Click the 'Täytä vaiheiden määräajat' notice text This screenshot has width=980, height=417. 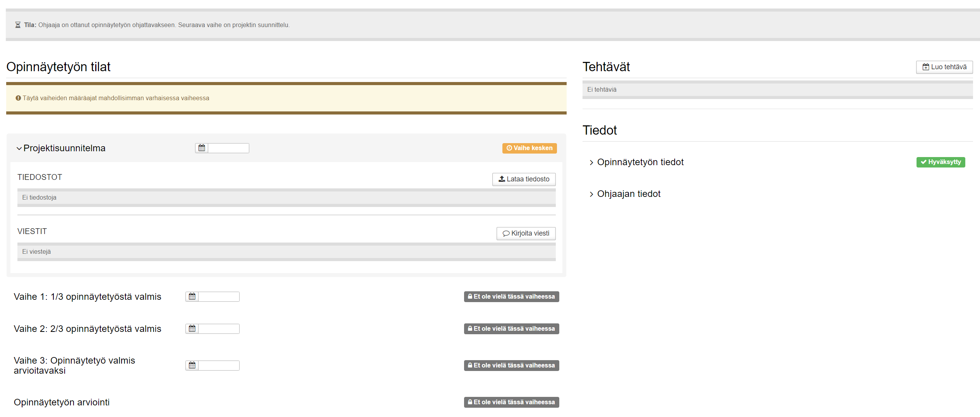coord(116,98)
